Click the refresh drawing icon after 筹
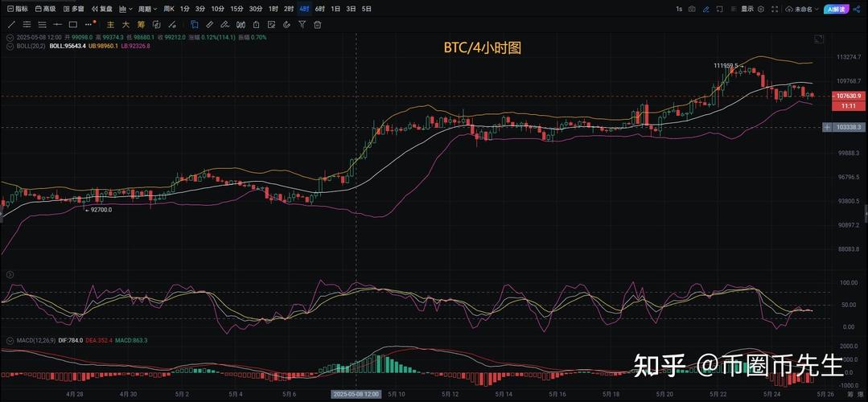 pyautogui.click(x=157, y=25)
